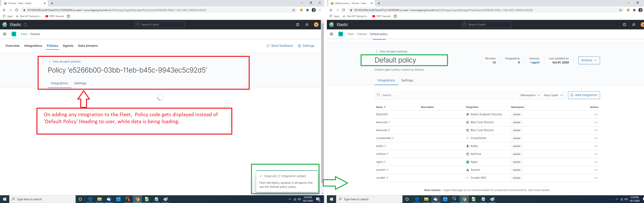Click Elastic logo in left window header
The image size is (644, 203).
[5, 25]
